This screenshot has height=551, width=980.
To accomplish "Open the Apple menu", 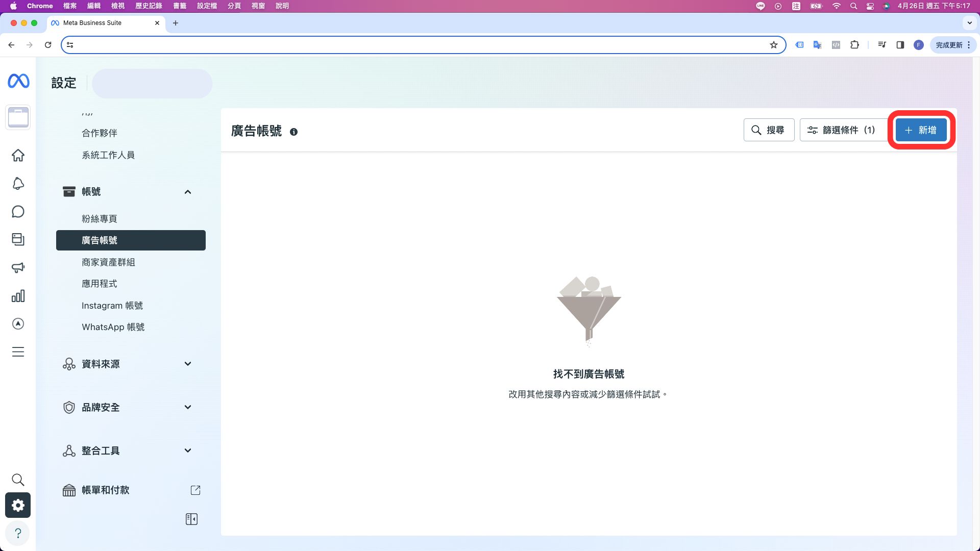I will click(x=14, y=6).
